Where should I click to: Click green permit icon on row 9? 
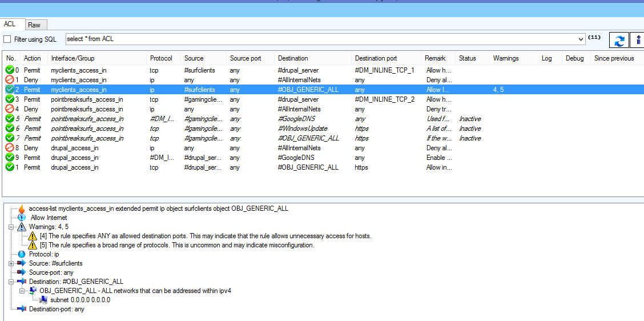pos(10,158)
